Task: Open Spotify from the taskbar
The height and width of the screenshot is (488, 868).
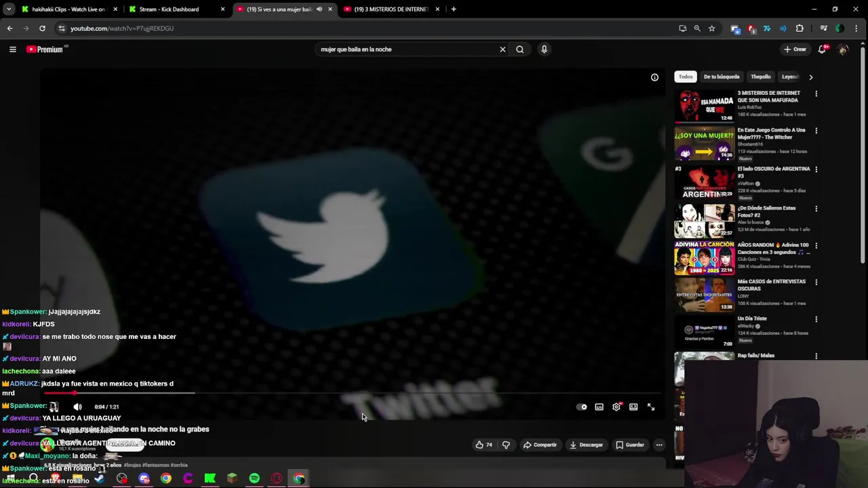Action: (254, 479)
